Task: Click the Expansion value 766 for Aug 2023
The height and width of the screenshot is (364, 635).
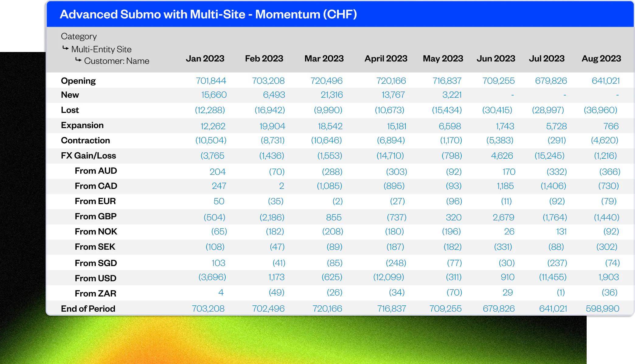Action: (x=611, y=126)
